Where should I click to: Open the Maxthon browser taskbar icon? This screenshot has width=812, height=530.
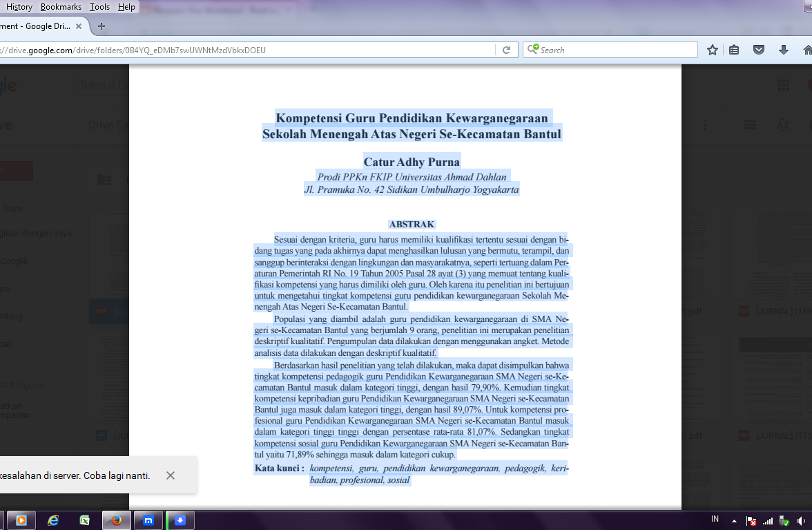(x=148, y=520)
